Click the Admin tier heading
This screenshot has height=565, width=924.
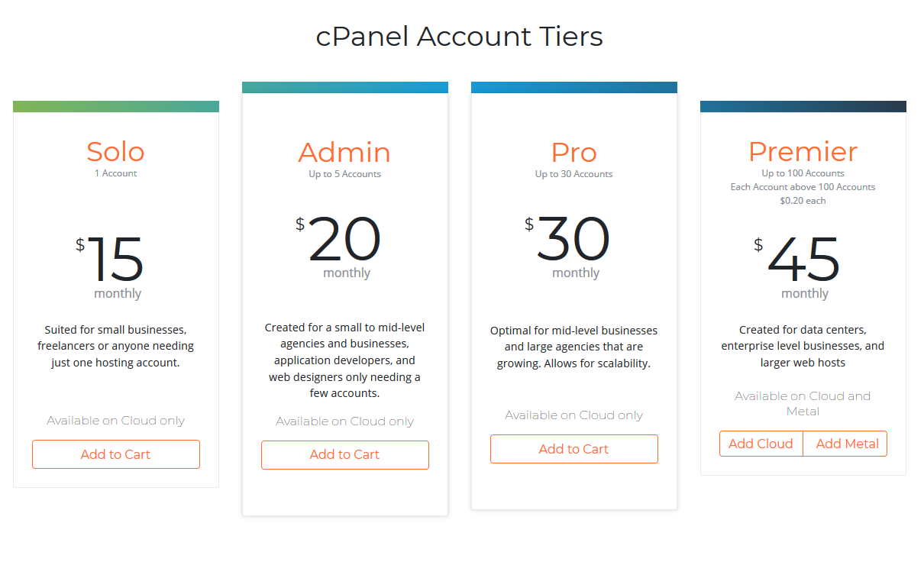click(x=345, y=152)
